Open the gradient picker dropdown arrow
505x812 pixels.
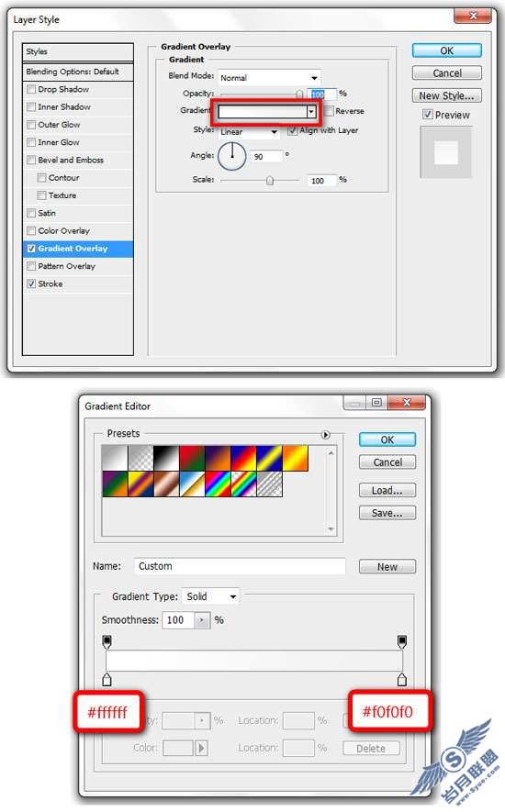click(x=311, y=111)
